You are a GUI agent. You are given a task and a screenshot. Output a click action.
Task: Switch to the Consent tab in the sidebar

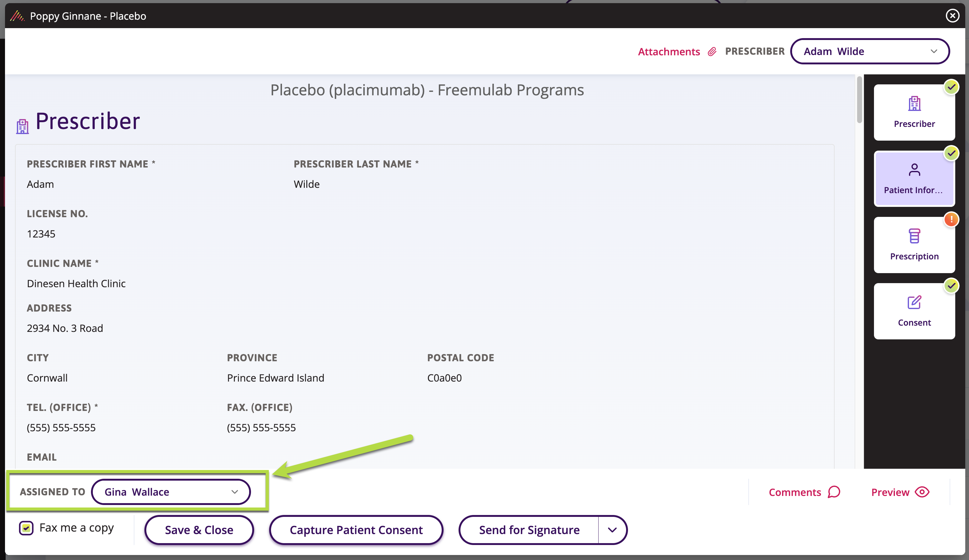[914, 311]
